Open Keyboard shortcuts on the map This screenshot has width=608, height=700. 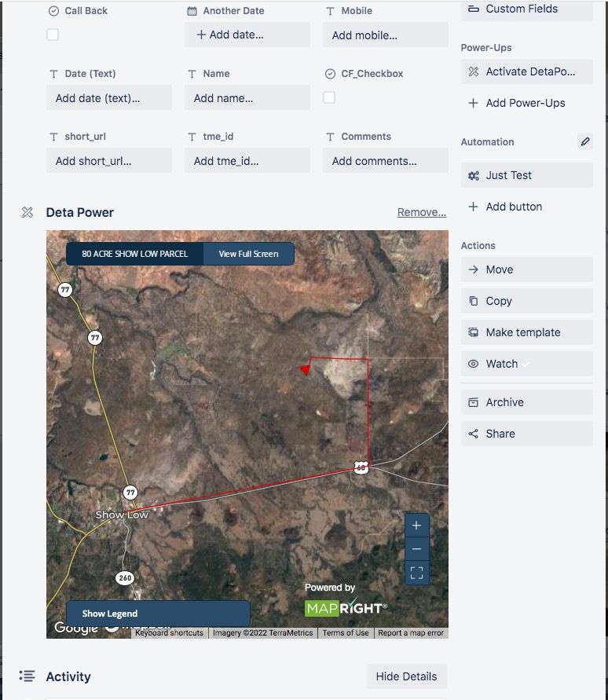[169, 632]
